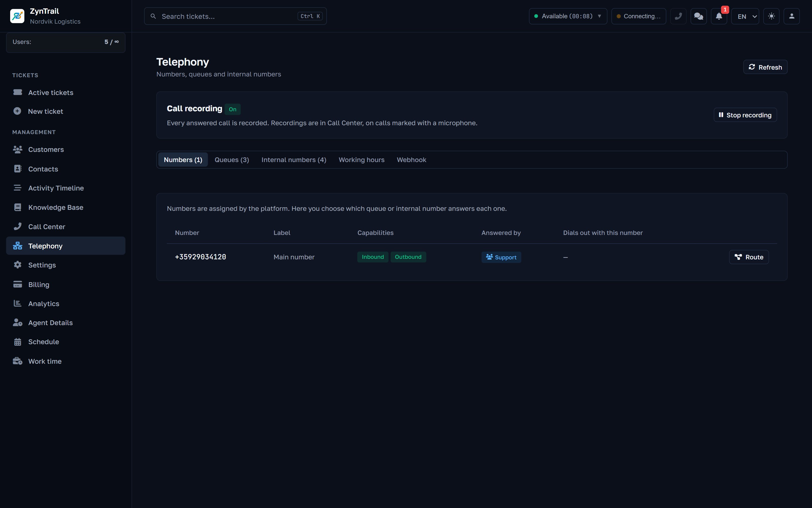Open the Webhook tab
This screenshot has height=508, width=812.
[x=411, y=160]
